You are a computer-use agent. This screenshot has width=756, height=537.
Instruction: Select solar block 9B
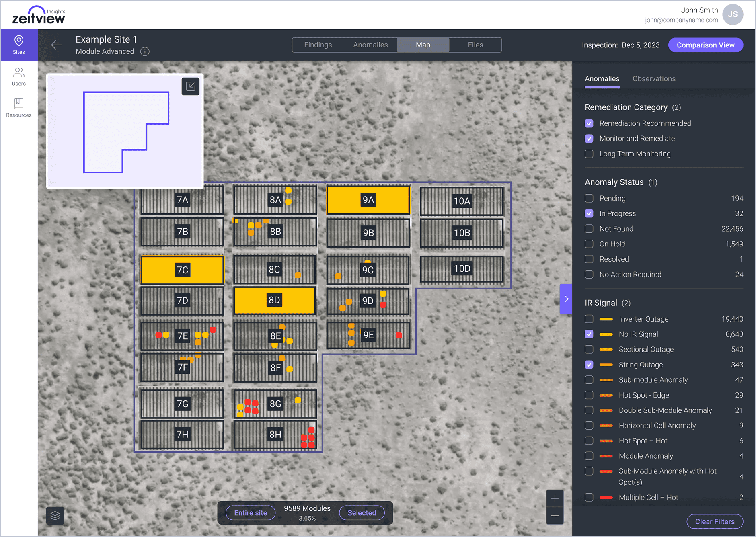pyautogui.click(x=368, y=233)
